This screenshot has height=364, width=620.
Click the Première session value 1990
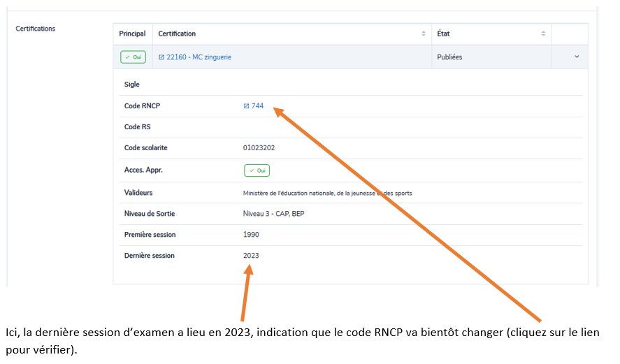coord(251,235)
